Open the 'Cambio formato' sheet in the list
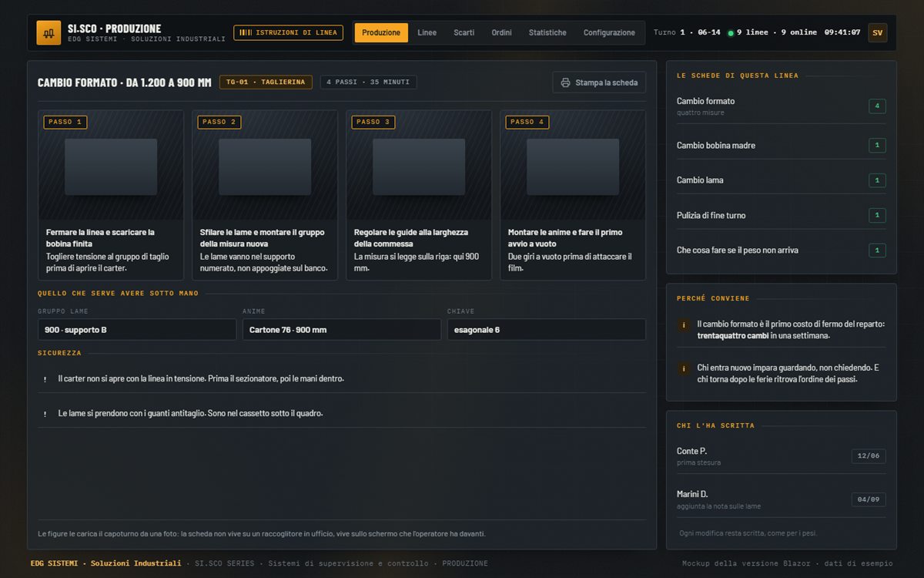 [x=781, y=106]
